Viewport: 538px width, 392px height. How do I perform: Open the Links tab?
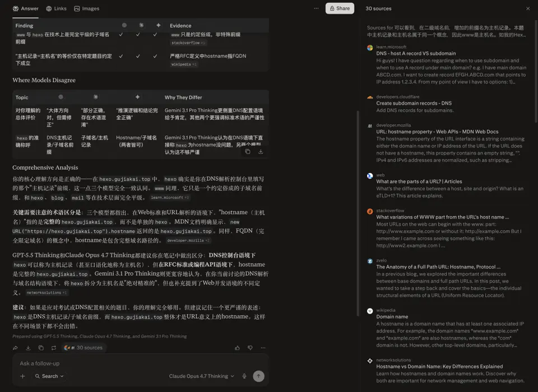[56, 8]
